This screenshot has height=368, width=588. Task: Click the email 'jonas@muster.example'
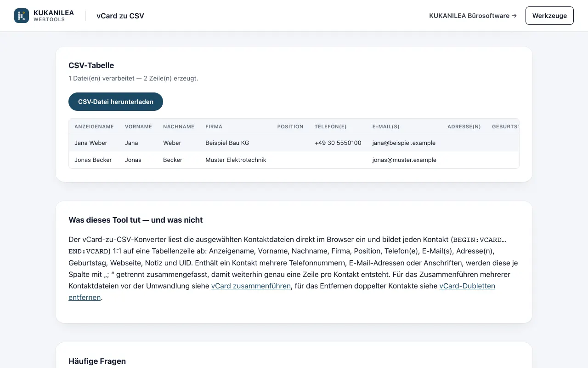coord(404,160)
